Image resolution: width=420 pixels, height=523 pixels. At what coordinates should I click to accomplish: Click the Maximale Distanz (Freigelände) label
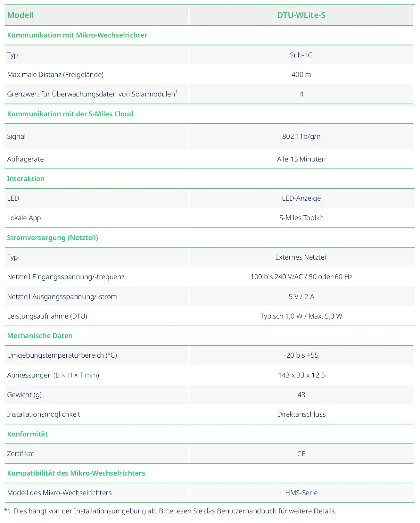[x=55, y=74]
